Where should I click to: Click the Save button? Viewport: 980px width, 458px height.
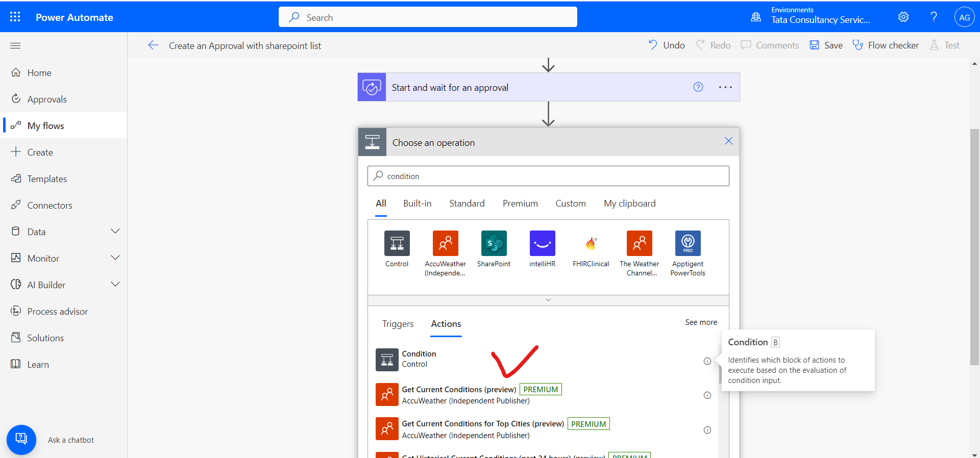826,45
